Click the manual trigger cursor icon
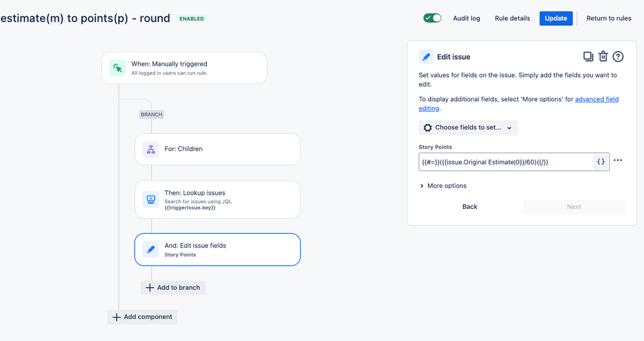The height and width of the screenshot is (341, 644). tap(117, 68)
